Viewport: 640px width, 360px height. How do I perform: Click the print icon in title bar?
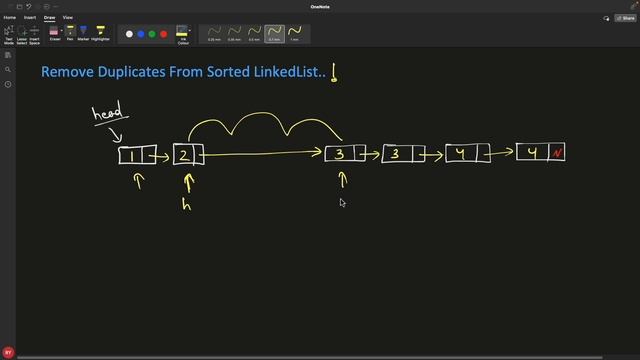pyautogui.click(x=47, y=7)
